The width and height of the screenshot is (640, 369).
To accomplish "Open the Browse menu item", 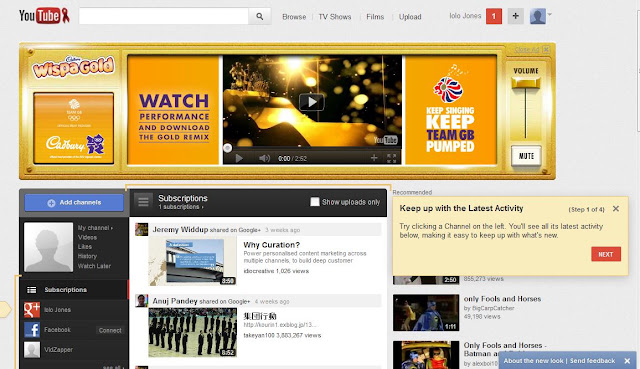I will [294, 17].
